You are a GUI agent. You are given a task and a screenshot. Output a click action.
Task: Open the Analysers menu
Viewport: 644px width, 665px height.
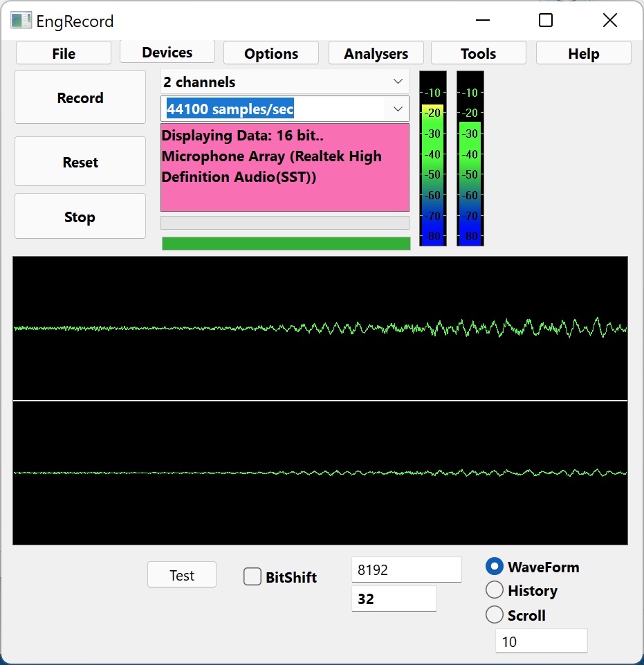pyautogui.click(x=376, y=53)
